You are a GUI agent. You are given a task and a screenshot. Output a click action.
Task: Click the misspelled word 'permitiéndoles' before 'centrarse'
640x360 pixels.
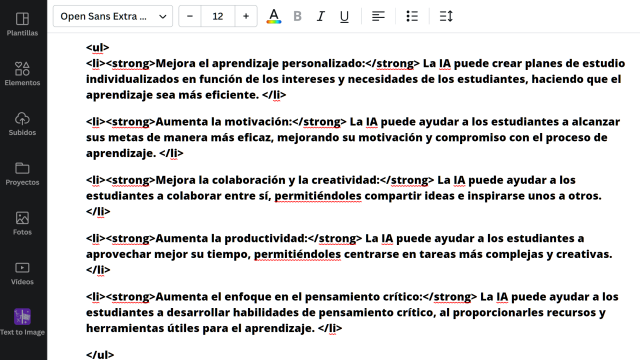(x=297, y=254)
